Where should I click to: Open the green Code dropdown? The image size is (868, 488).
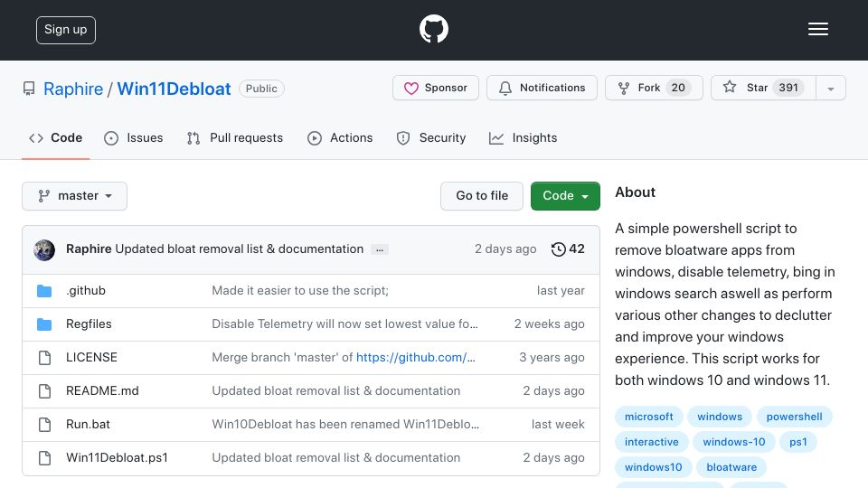[565, 196]
